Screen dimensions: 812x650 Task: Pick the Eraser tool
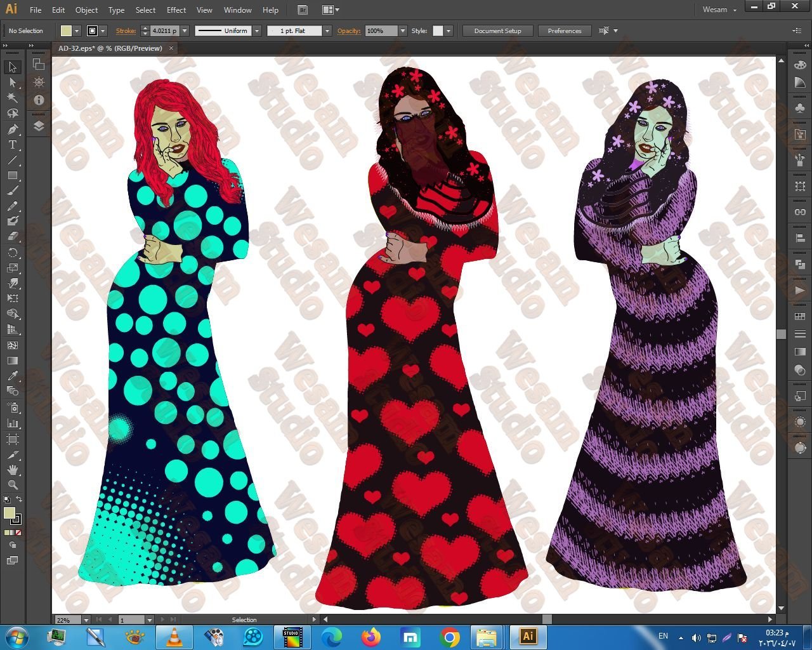(13, 236)
